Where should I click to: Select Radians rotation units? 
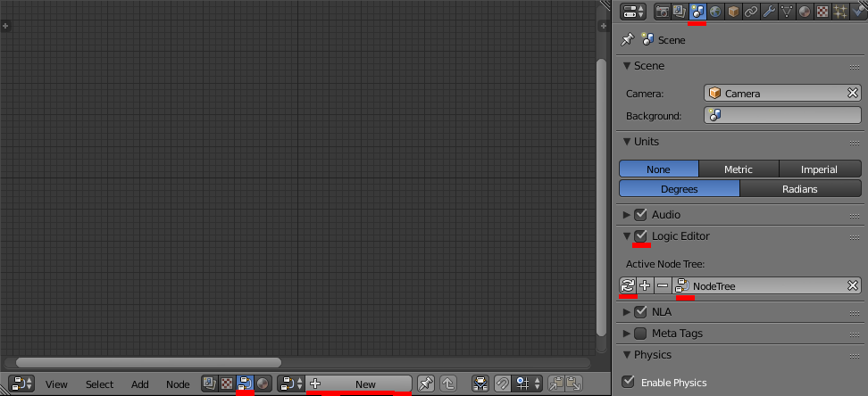[x=800, y=189]
